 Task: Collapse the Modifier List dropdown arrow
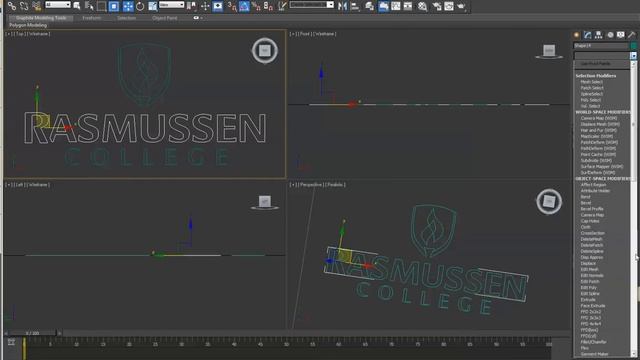point(633,56)
